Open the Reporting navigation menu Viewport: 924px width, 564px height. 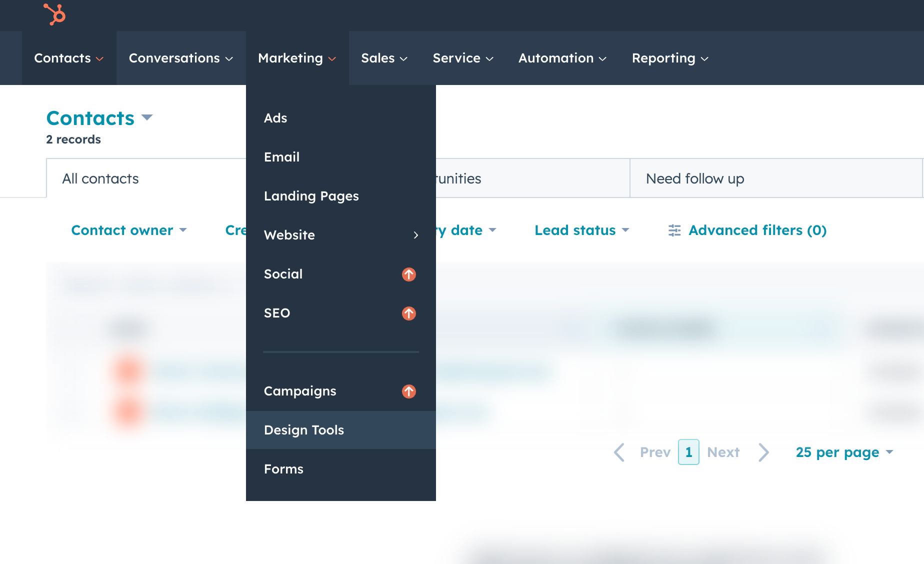coord(670,58)
